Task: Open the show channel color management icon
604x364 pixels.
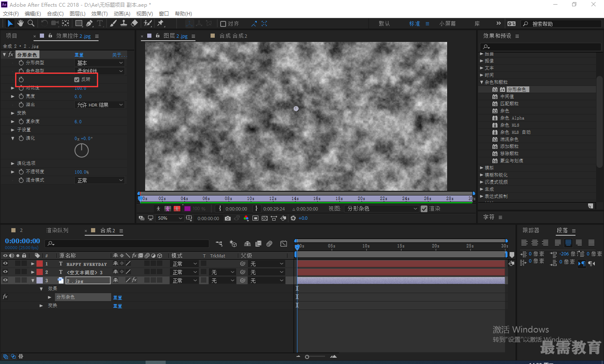Action: coord(246,218)
